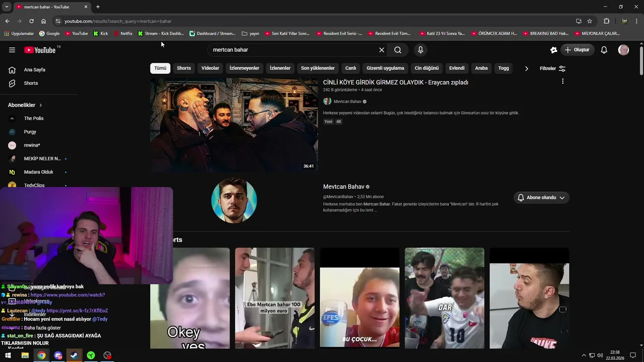
Task: Open the account avatar menu
Action: tap(623, 50)
